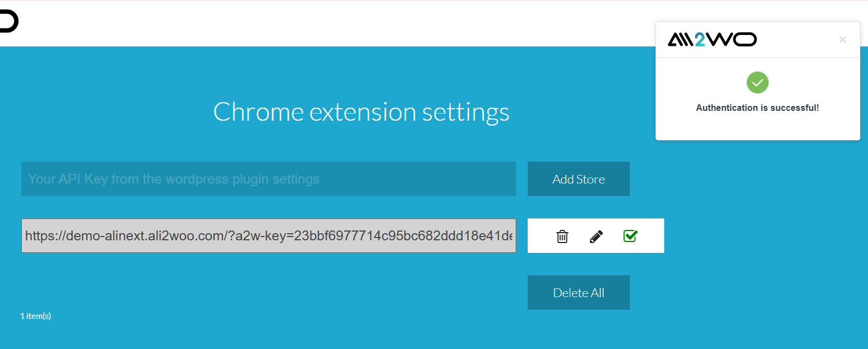The height and width of the screenshot is (349, 868).
Task: Select the demo-alinext store URL field
Action: pos(268,235)
